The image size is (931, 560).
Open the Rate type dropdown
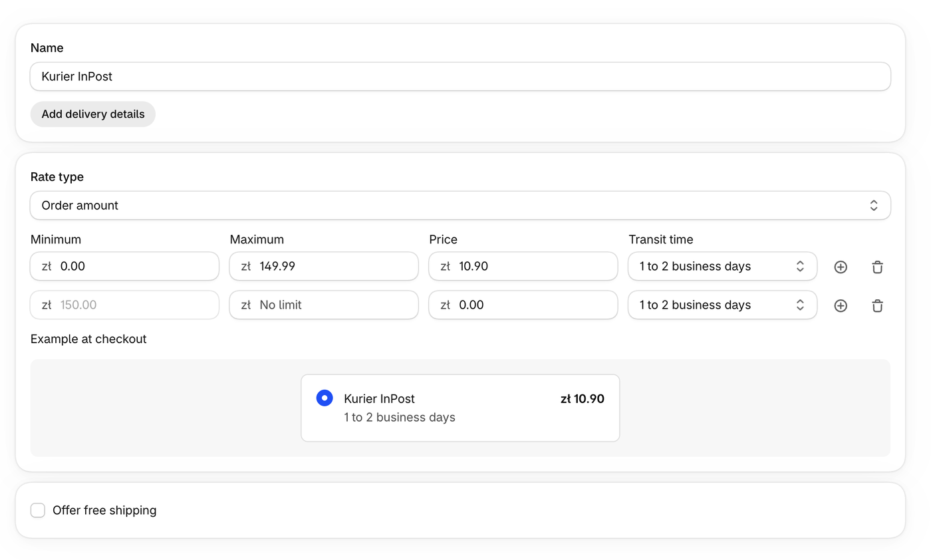click(x=460, y=206)
